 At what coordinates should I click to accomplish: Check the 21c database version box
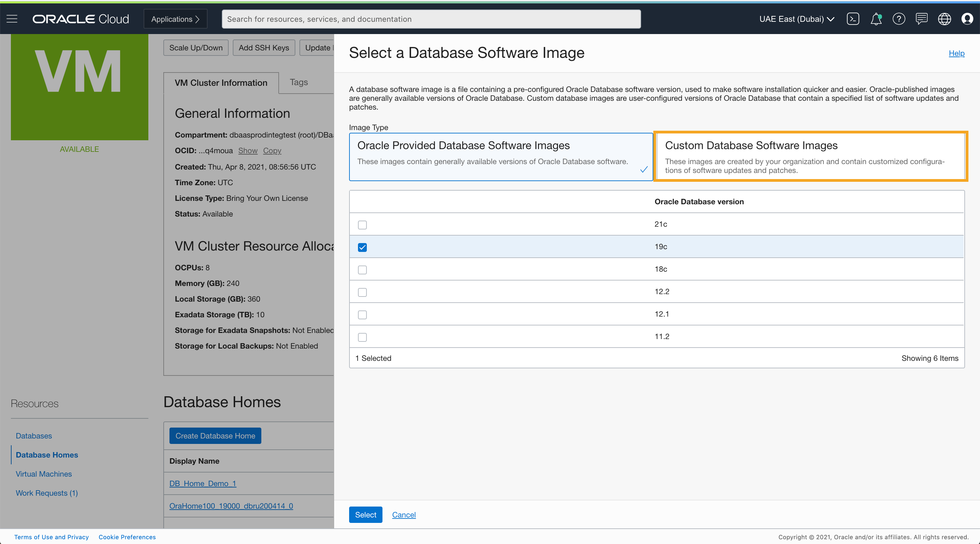[x=362, y=225]
